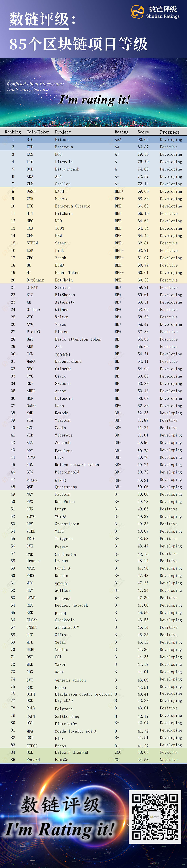The image size is (187, 868).
Task: Click the Monero project name
Action: pos(62,199)
